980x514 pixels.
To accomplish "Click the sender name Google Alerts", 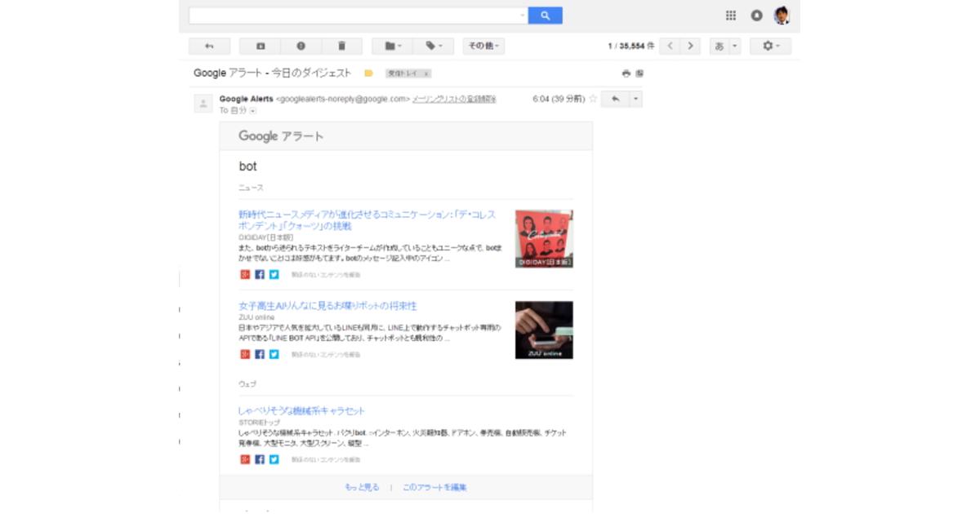I will [x=247, y=99].
